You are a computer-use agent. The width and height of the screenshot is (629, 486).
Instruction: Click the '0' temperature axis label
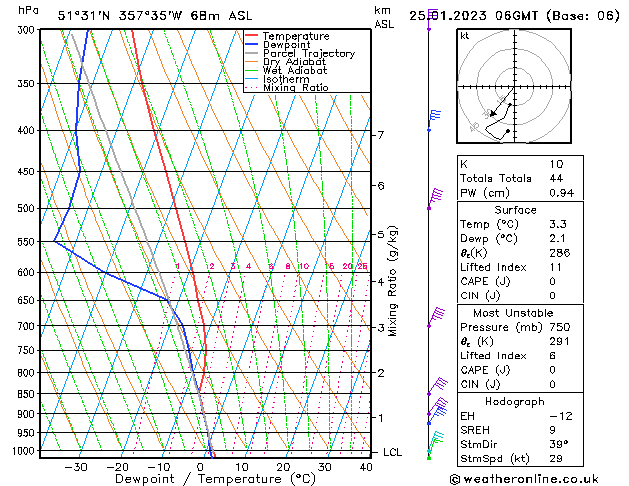200,467
